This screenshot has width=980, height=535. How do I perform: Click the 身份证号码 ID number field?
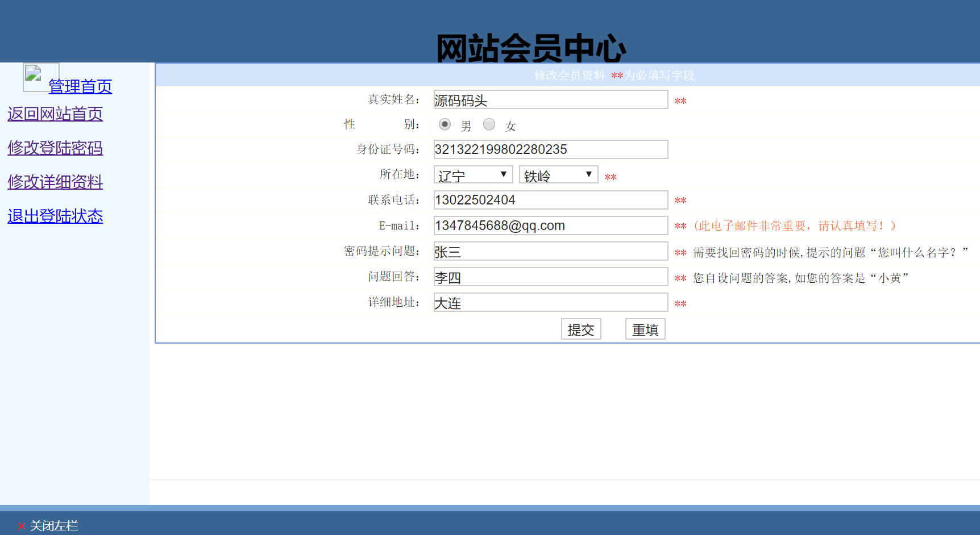point(549,149)
